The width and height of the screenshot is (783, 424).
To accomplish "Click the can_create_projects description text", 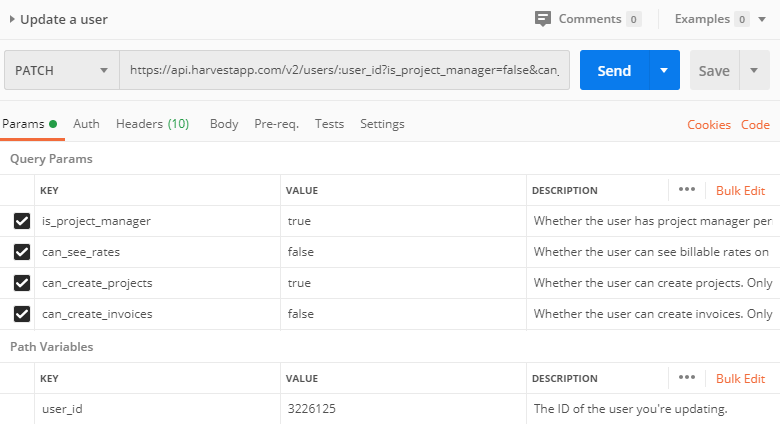I will [653, 283].
